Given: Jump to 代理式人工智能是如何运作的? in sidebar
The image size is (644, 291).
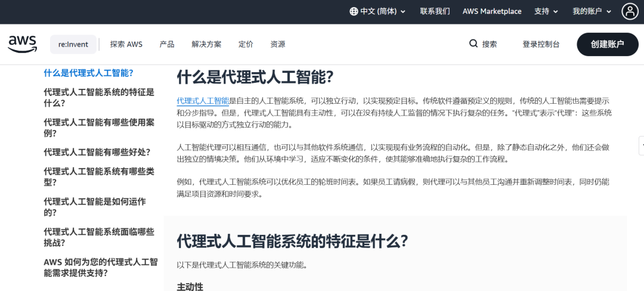Looking at the screenshot, I should click(95, 207).
